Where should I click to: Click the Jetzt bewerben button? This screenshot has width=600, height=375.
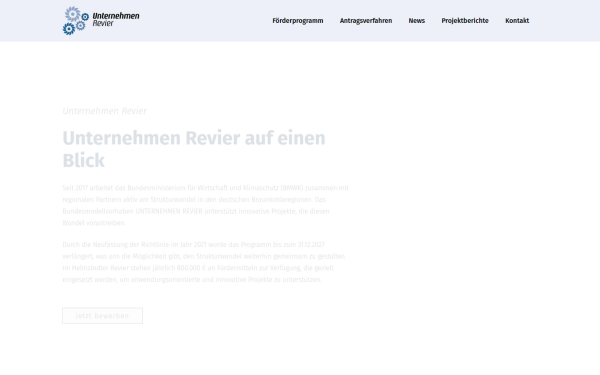tap(103, 316)
